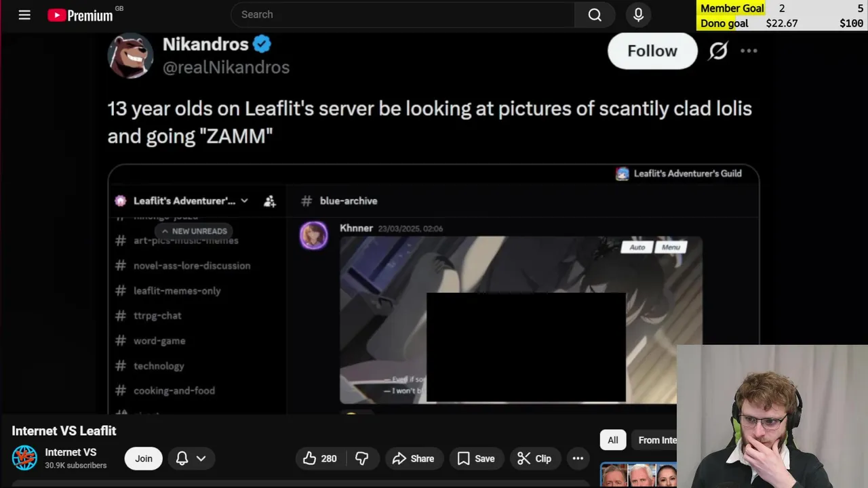Open video more actions ellipsis
868x488 pixels.
pyautogui.click(x=578, y=459)
